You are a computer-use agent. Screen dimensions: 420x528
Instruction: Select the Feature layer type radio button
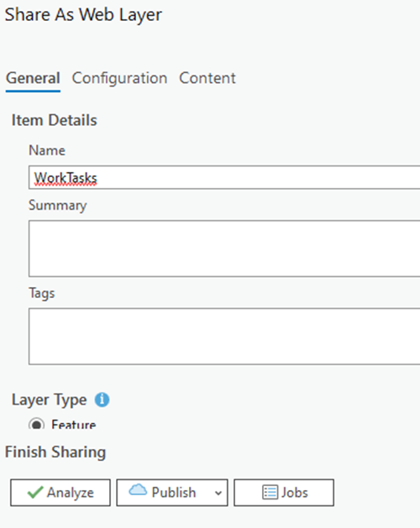click(36, 424)
